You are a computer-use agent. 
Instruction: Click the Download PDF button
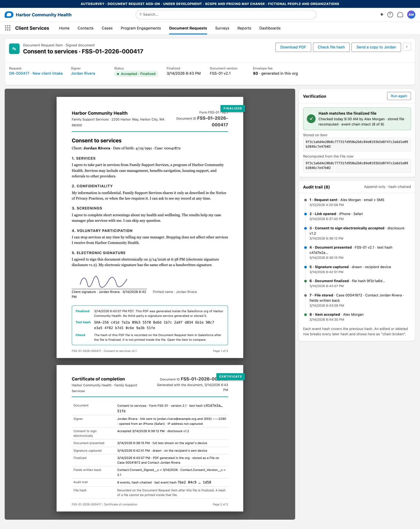[293, 47]
